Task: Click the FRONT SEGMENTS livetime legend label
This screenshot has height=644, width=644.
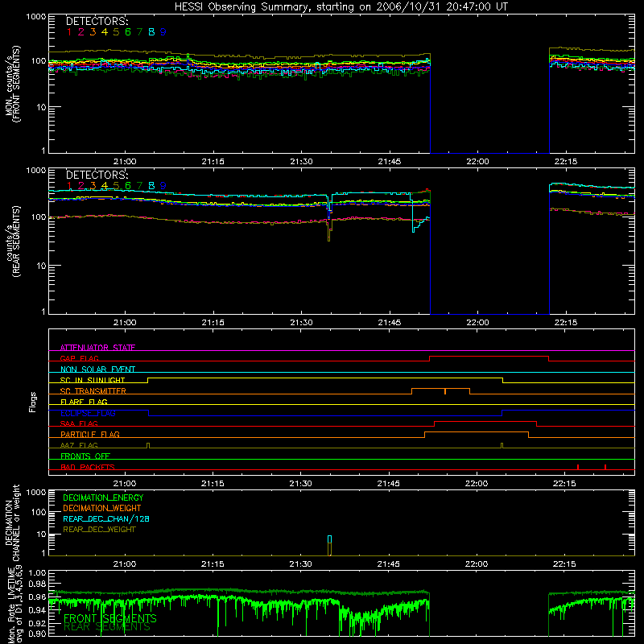Action: click(110, 618)
